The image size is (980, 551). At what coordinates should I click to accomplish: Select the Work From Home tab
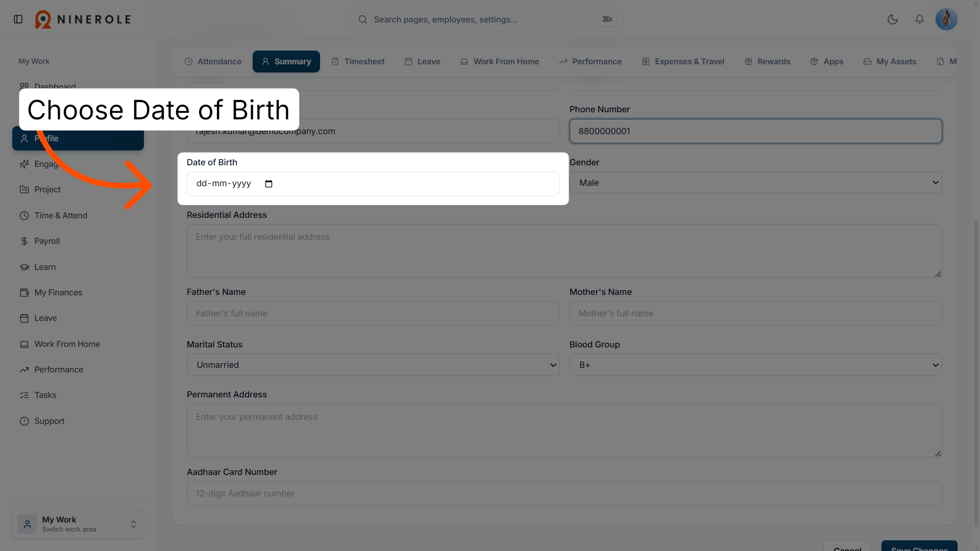click(500, 62)
